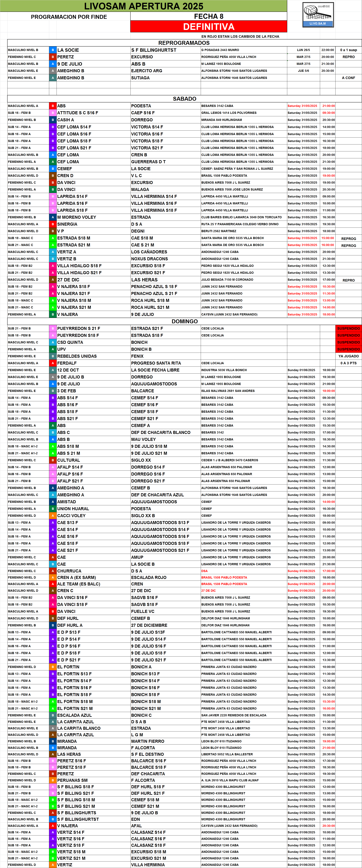This screenshot has width=362, height=868.
Task: Click the red DEFINITIVA banner
Action: 209,27
